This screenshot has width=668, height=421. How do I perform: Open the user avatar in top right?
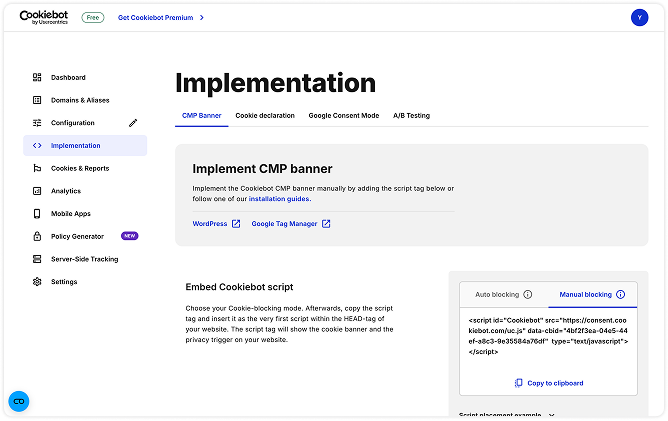point(639,17)
